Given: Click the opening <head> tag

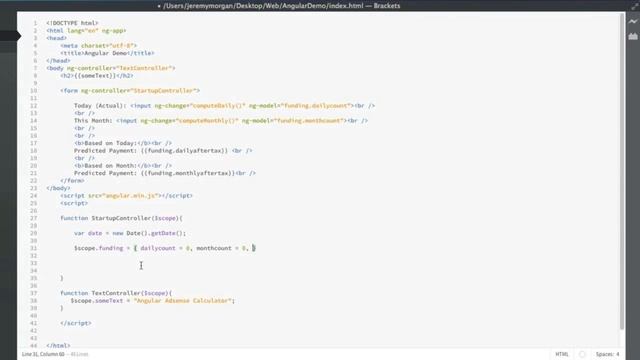Looking at the screenshot, I should 56,38.
